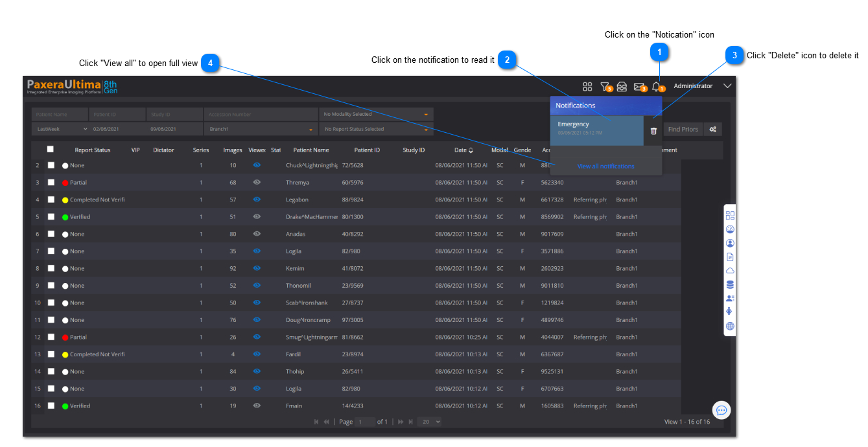The width and height of the screenshot is (868, 447).
Task: Click the filter funnel icon
Action: (604, 86)
